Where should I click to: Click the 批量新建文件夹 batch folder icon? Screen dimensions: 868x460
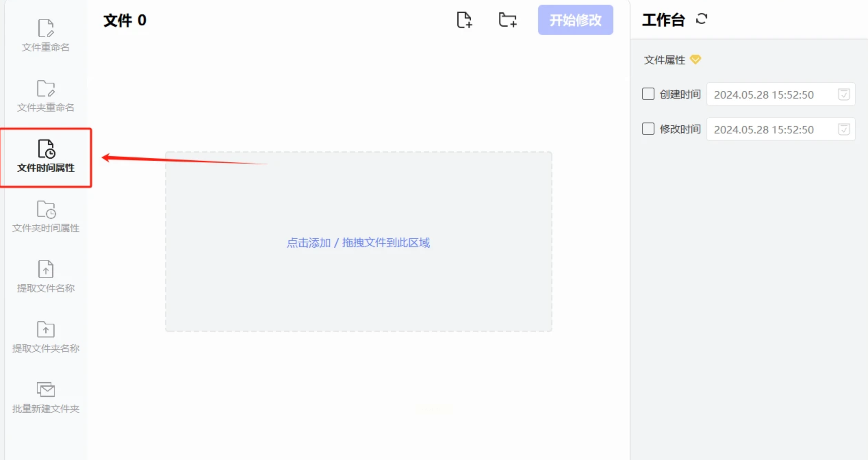pos(46,389)
